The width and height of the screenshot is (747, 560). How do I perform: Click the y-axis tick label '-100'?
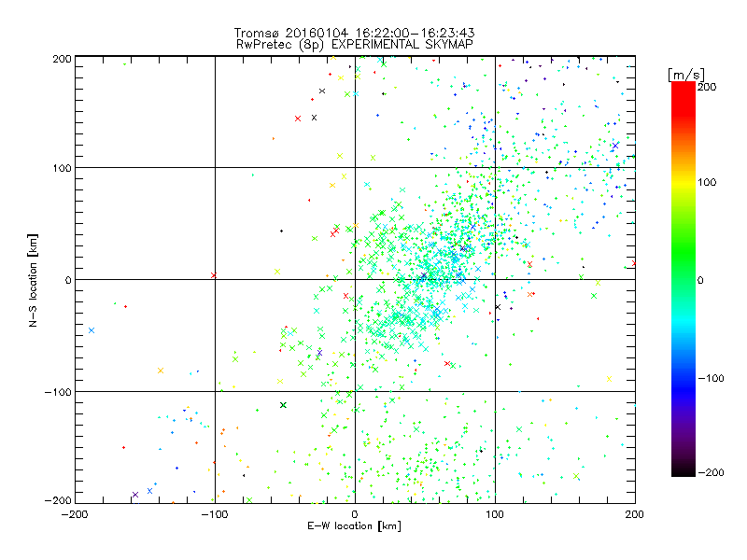click(58, 392)
